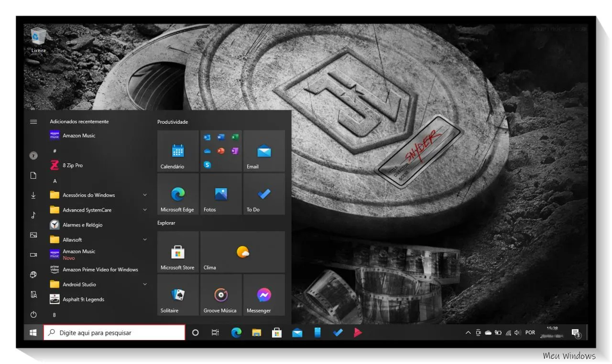612x364 pixels.
Task: Open 8 Zip Pro from app list
Action: [73, 165]
